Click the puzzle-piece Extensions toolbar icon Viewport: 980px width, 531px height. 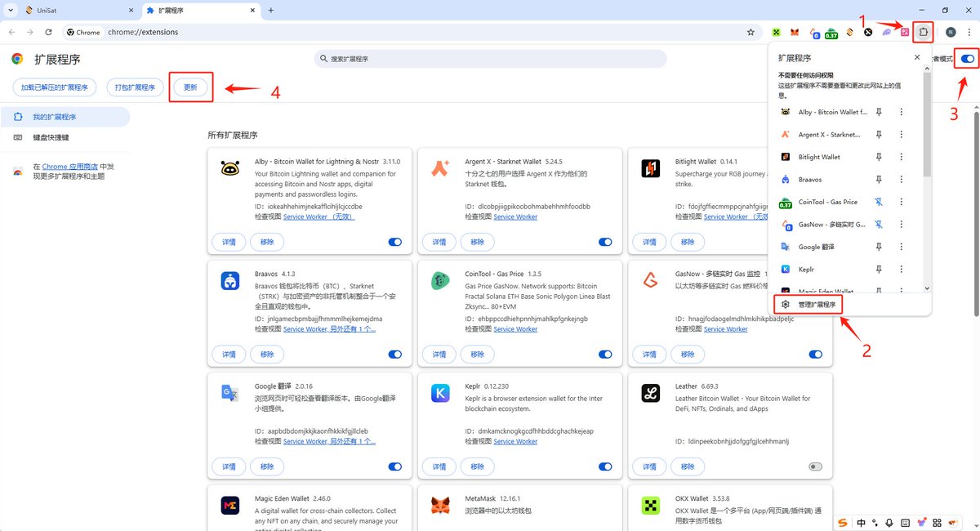coord(923,32)
